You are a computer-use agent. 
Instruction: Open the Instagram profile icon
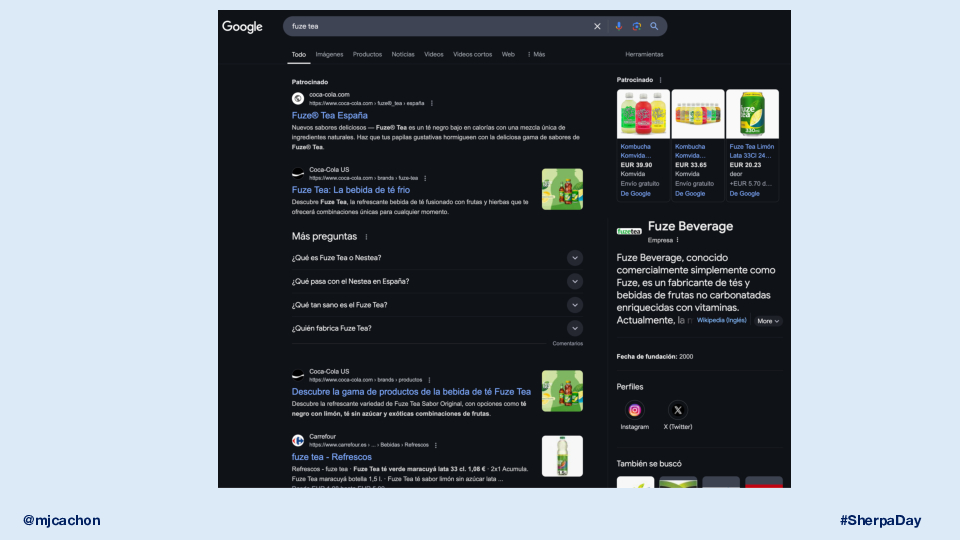(x=634, y=410)
